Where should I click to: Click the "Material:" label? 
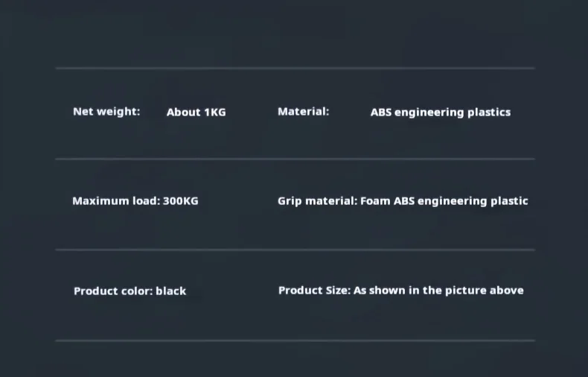click(303, 112)
